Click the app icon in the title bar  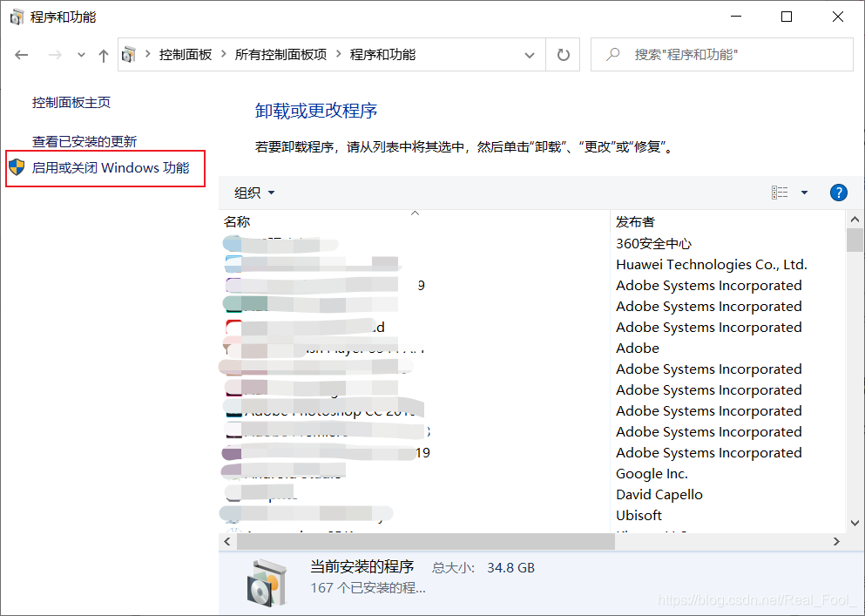[x=16, y=16]
